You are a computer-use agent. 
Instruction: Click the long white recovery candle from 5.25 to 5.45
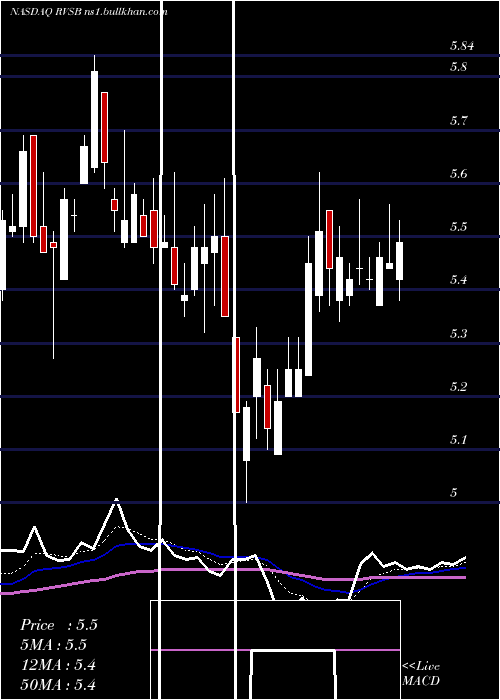click(308, 319)
